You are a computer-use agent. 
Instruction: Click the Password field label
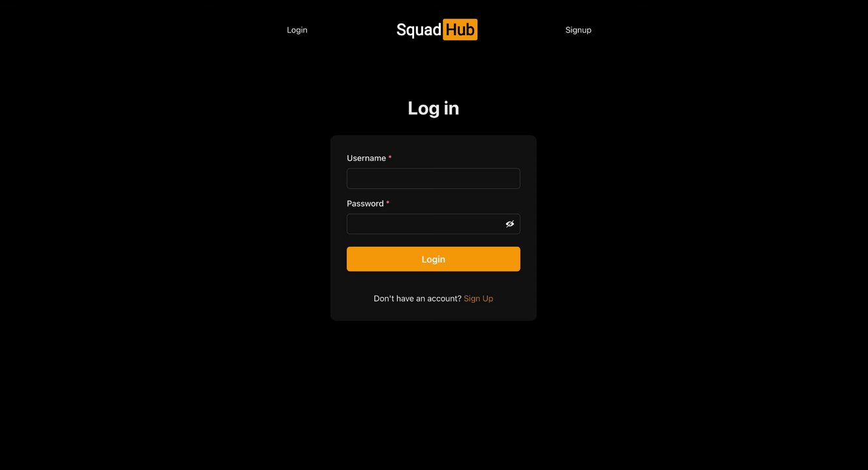pos(365,204)
